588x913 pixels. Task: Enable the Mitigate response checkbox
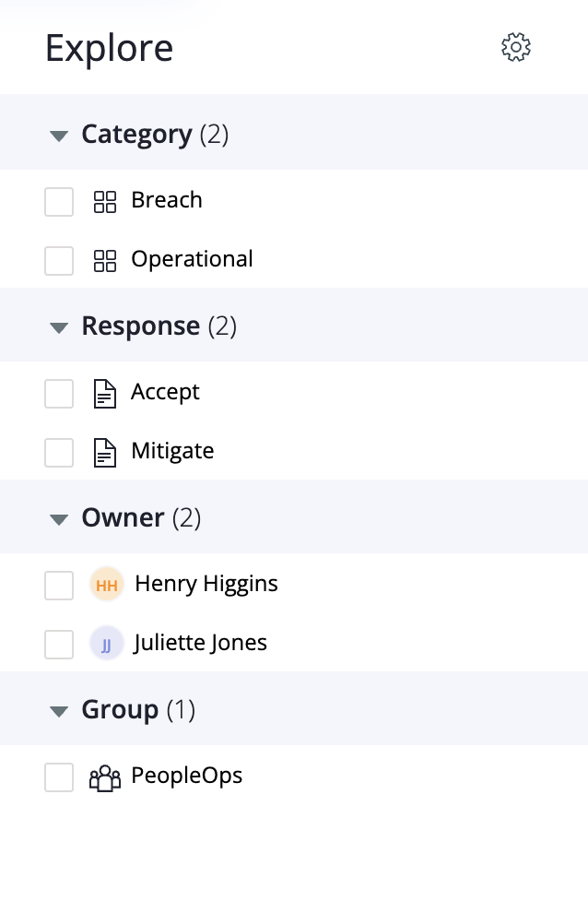point(59,453)
